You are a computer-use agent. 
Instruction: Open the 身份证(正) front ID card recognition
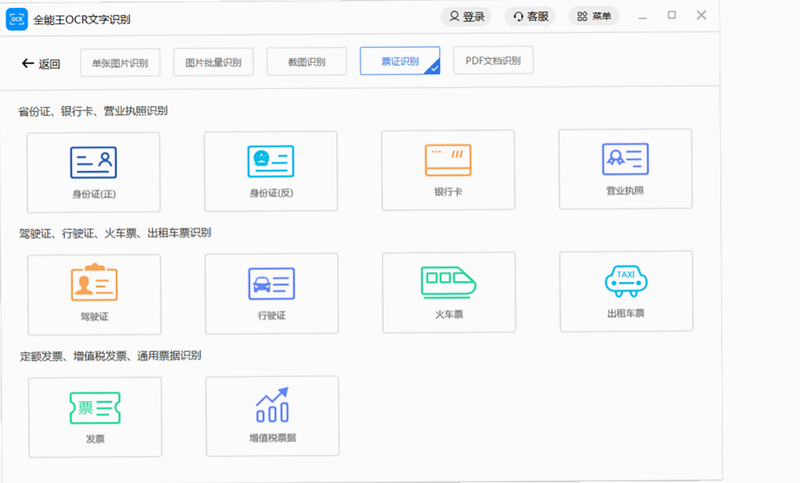pyautogui.click(x=93, y=172)
